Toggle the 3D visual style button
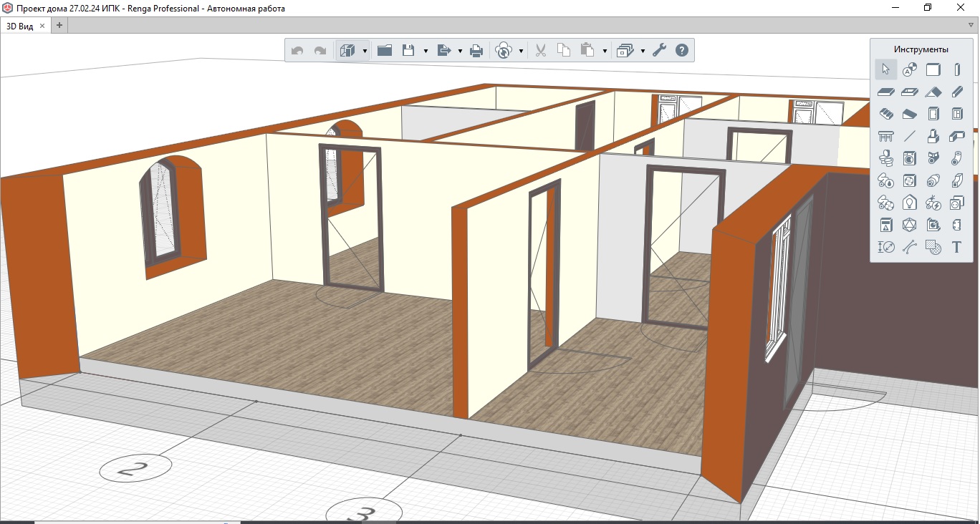Screen dimensions: 980x524 347,51
